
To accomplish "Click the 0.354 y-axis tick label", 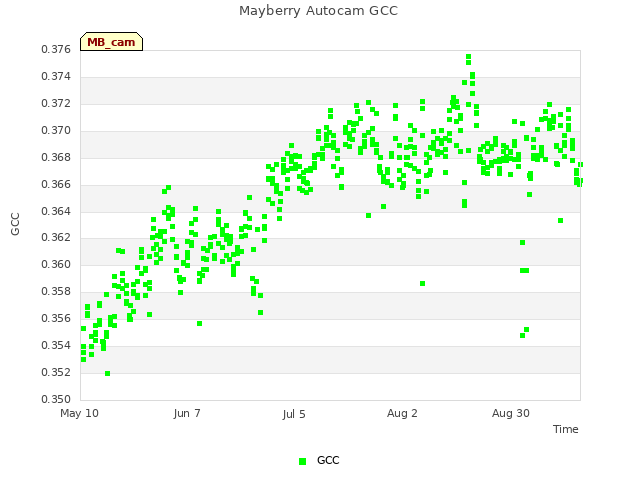I will pyautogui.click(x=56, y=345).
